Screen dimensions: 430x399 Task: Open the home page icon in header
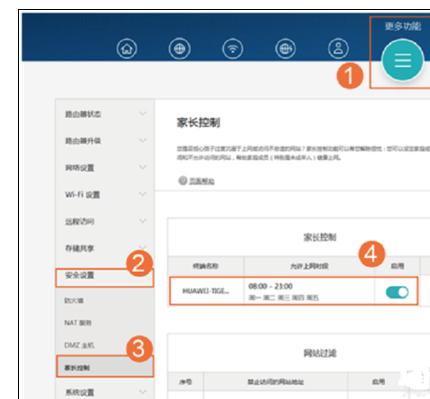127,49
